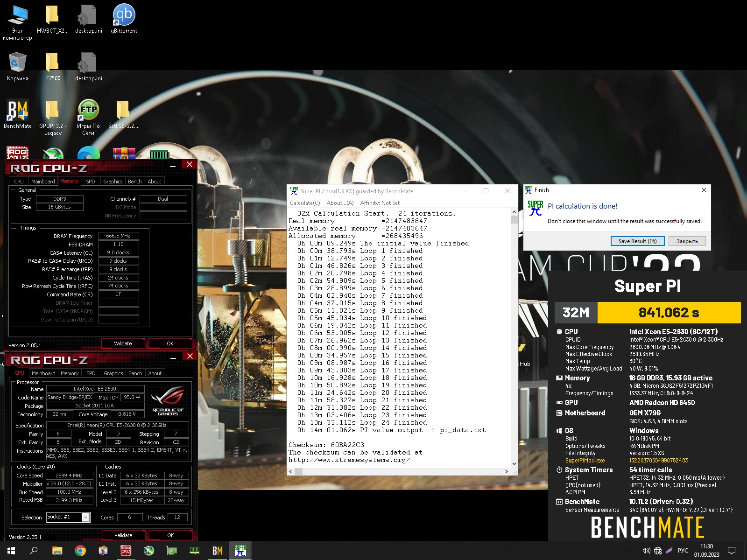Open About...(A) menu in Super PI
747x560 pixels.
pos(340,203)
